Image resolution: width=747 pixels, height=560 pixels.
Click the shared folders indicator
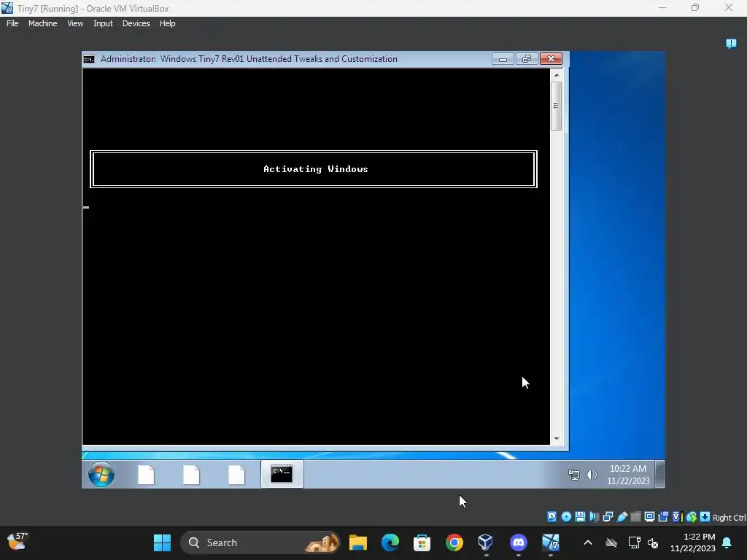[x=635, y=517]
